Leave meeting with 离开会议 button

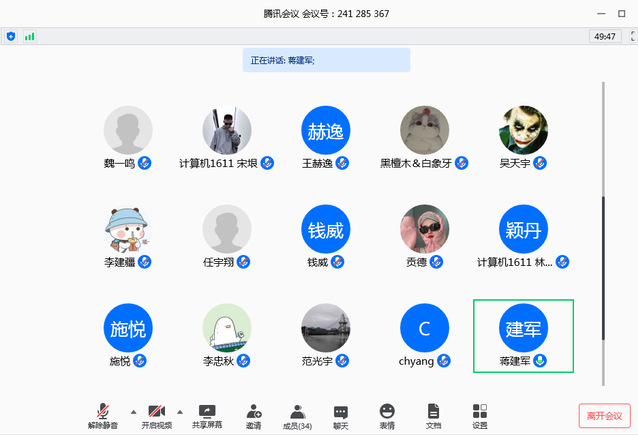pos(605,416)
